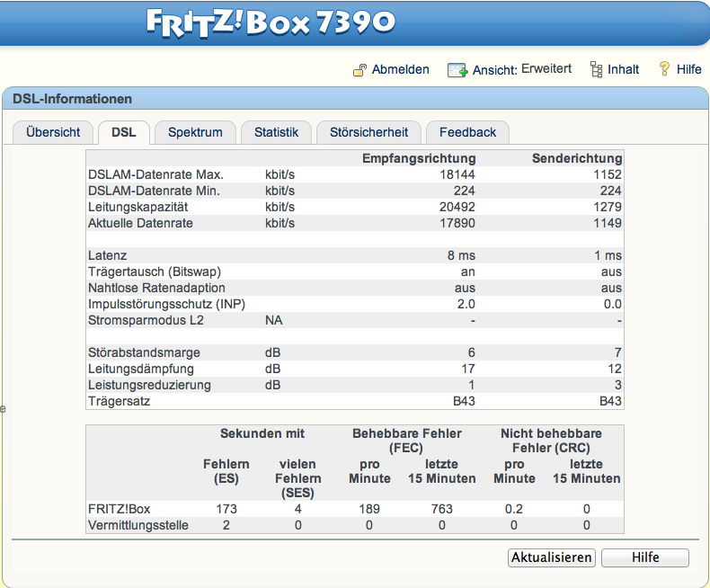The width and height of the screenshot is (710, 588).
Task: Click Leistungsreduzierung label
Action: tap(149, 386)
